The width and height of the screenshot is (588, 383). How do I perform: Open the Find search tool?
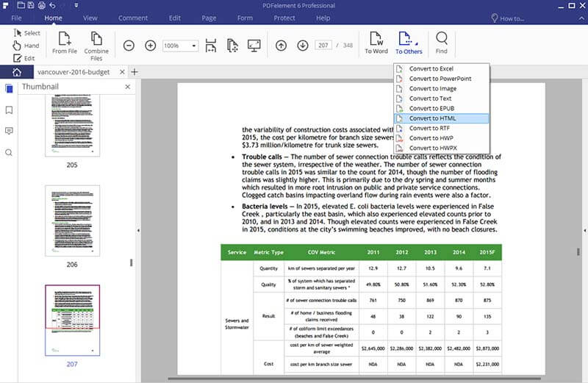point(442,43)
